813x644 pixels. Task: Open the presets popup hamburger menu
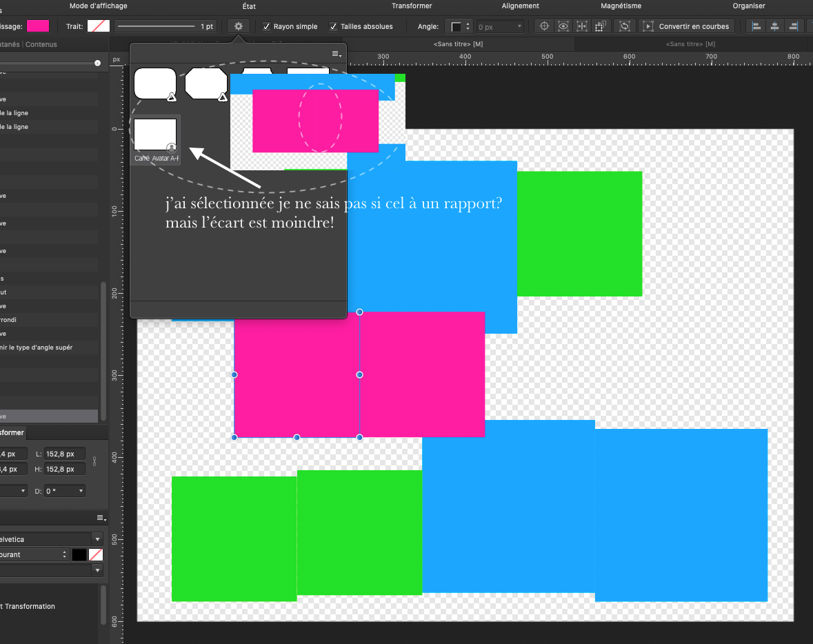pos(336,53)
